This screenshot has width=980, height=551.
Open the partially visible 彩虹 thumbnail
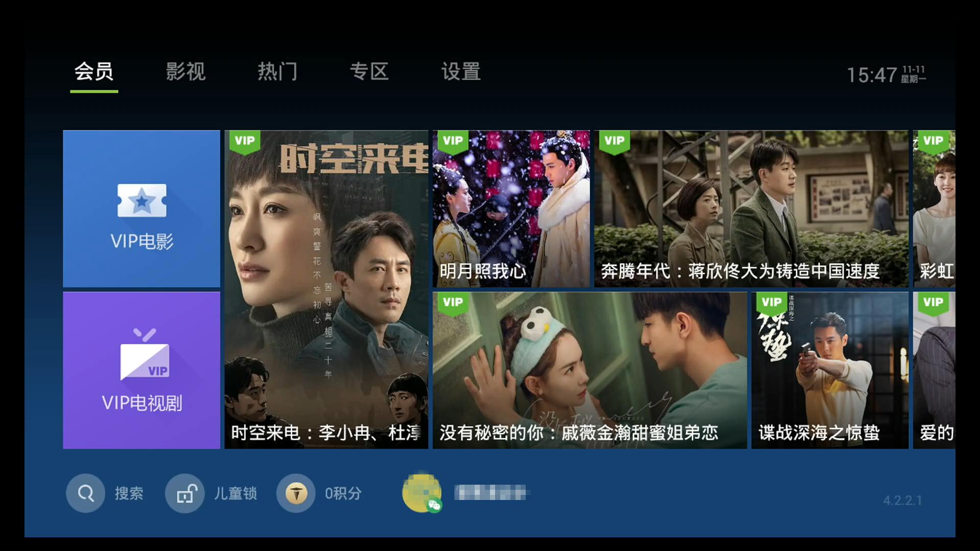point(934,209)
